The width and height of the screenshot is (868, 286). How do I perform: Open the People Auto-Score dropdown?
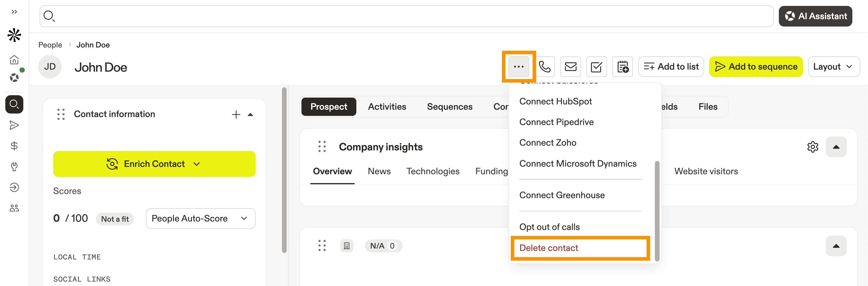point(200,218)
